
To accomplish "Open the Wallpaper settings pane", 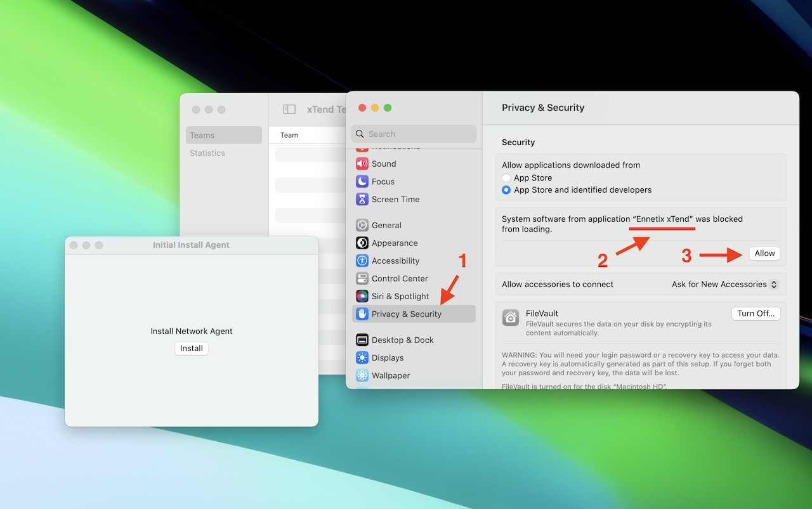I will [x=414, y=375].
